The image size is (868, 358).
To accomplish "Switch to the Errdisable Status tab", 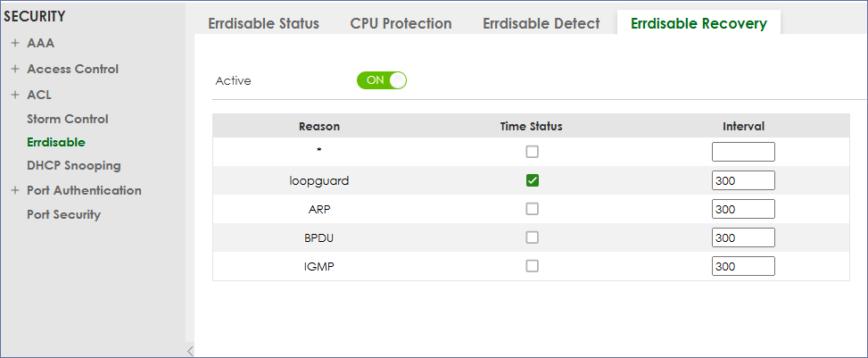I will [x=263, y=24].
